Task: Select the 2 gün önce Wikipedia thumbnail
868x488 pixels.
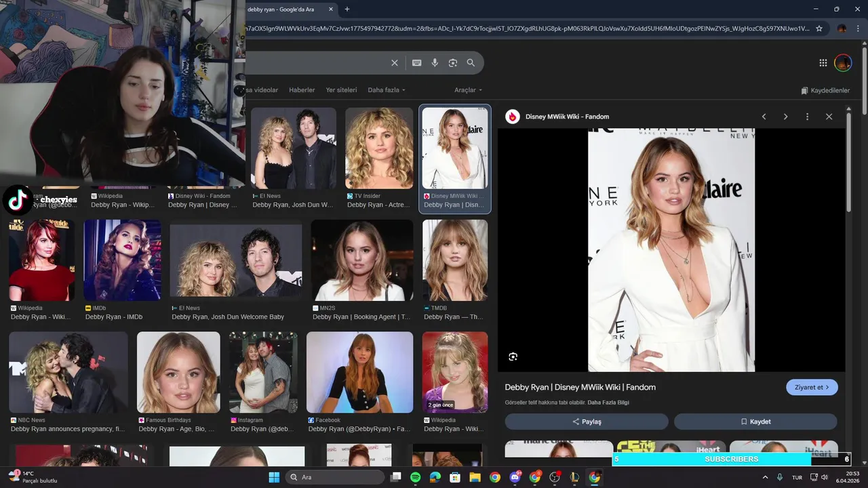Action: coord(455,372)
